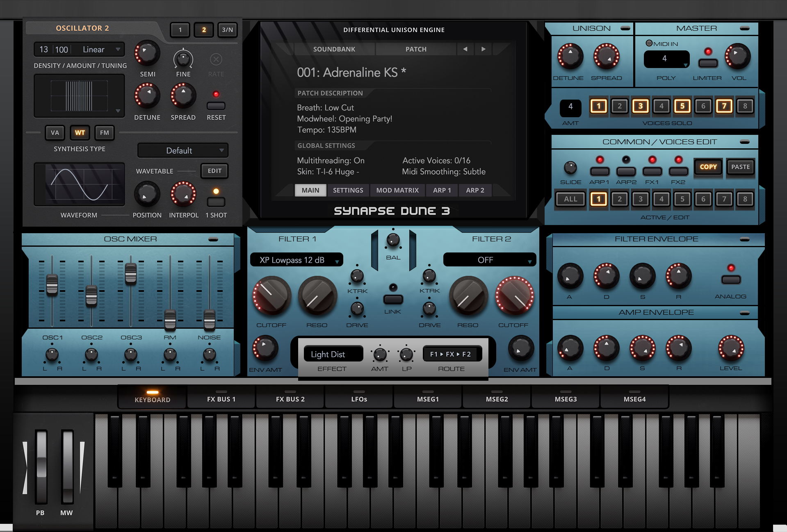Click the wavetable Edit button
This screenshot has width=787, height=532.
coord(214,171)
